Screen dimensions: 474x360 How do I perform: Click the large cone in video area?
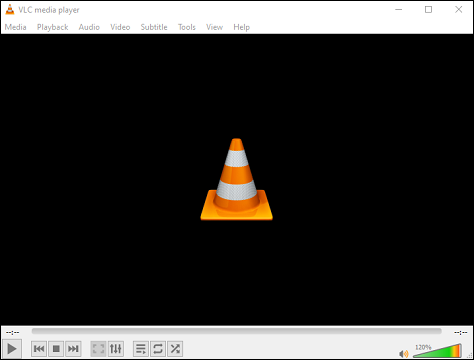[x=236, y=179]
